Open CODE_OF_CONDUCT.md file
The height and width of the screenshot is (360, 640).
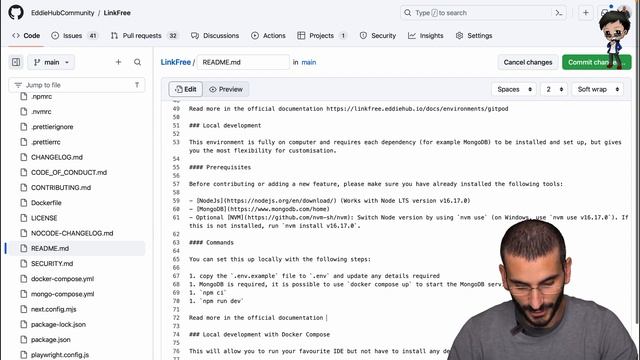(x=69, y=172)
